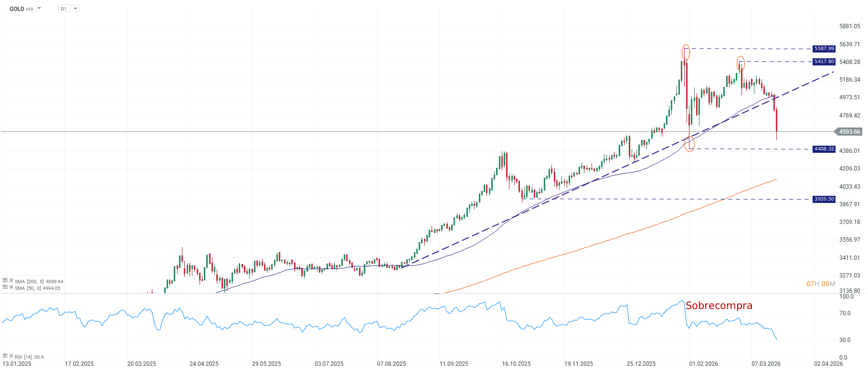Click the RSI [14] indicator label

(x=29, y=357)
